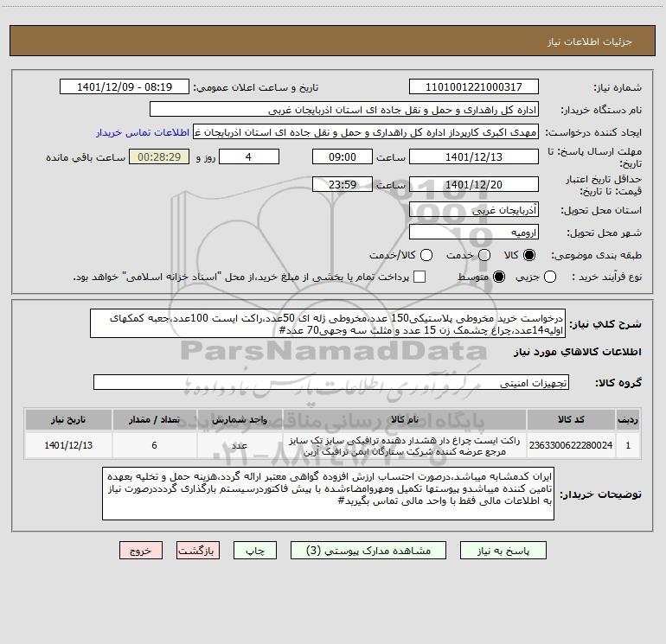Image resolution: width=666 pixels, height=644 pixels.
Task: Click the price validity date 1401/12/20 field
Action: click(x=474, y=184)
